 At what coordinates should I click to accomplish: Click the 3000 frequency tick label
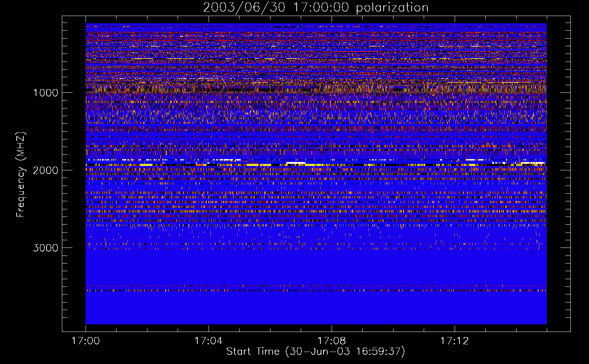point(46,248)
